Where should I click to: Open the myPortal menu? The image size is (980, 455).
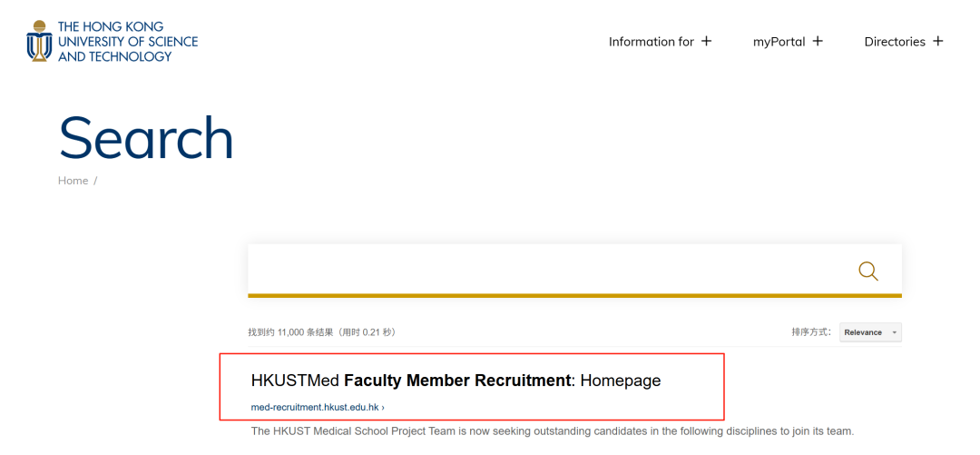pos(779,42)
